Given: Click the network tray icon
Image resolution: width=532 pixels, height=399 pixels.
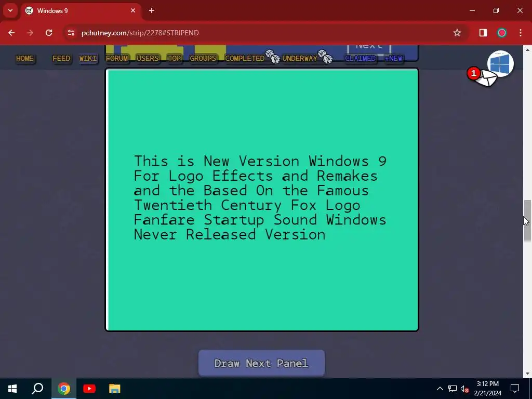Looking at the screenshot, I should coord(453,389).
